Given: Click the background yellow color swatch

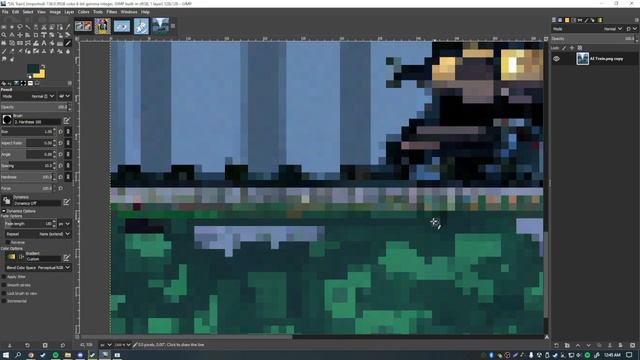Looking at the screenshot, I should [41, 74].
